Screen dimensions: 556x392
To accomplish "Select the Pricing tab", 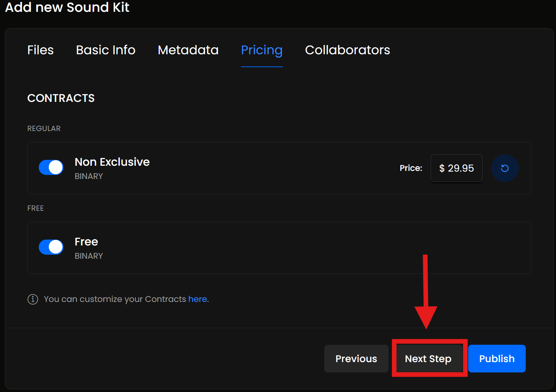I will tap(262, 50).
